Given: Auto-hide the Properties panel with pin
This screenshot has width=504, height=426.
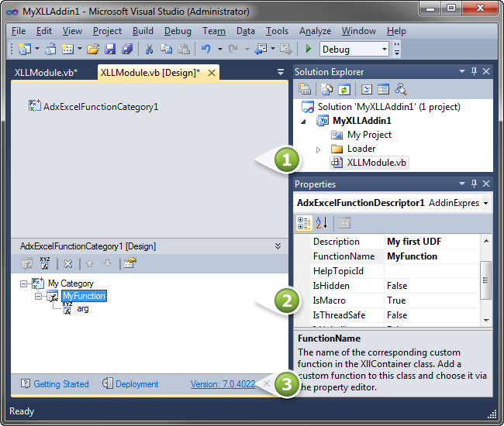Looking at the screenshot, I should 474,184.
